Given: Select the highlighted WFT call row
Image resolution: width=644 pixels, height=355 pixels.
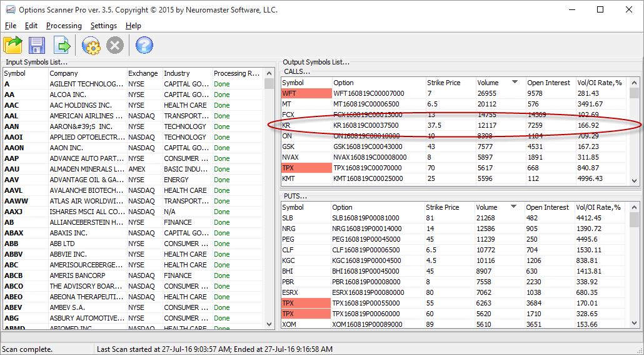Looking at the screenshot, I should (455, 93).
